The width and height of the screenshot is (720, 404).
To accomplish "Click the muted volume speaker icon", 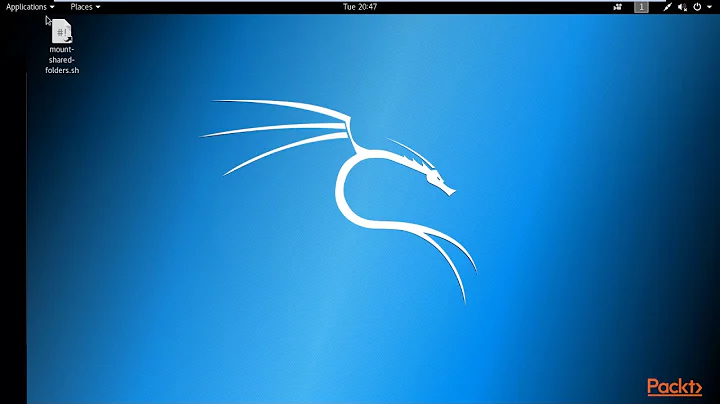I will point(682,7).
